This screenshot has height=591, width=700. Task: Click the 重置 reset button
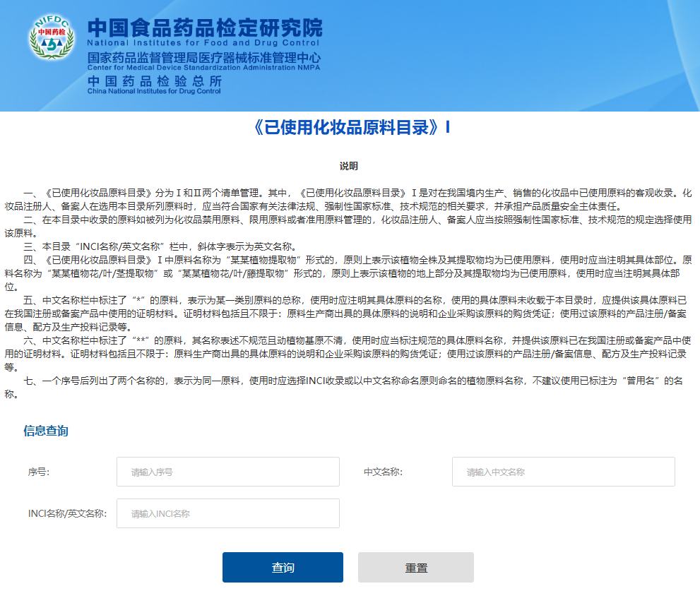415,567
